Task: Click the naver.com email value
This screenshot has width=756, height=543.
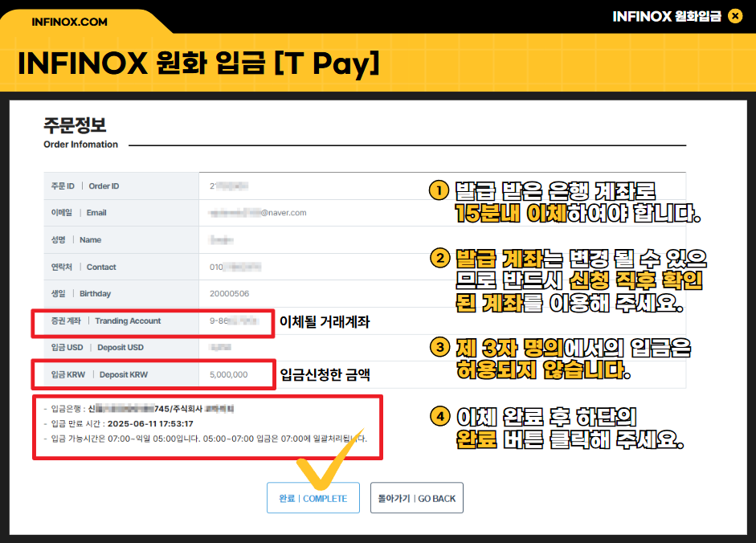Action: (258, 213)
